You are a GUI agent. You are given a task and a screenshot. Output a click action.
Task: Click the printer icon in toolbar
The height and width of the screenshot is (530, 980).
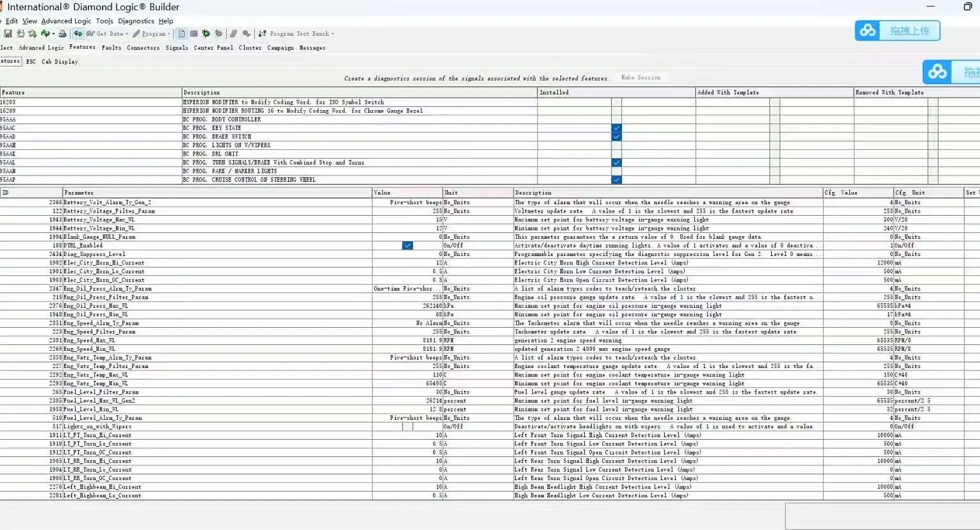(x=62, y=33)
